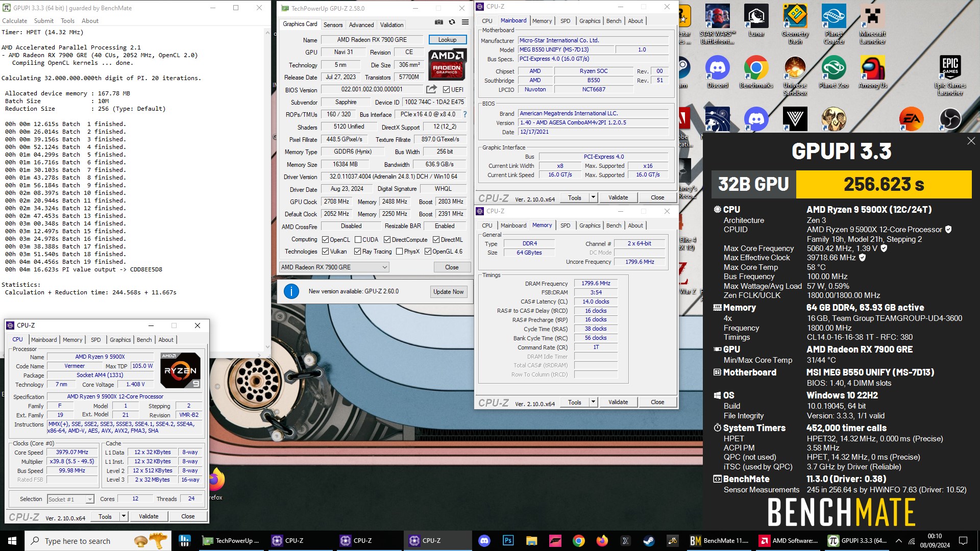The height and width of the screenshot is (551, 980).
Task: Refresh GPU-Z data with the refresh icon
Action: 452,22
